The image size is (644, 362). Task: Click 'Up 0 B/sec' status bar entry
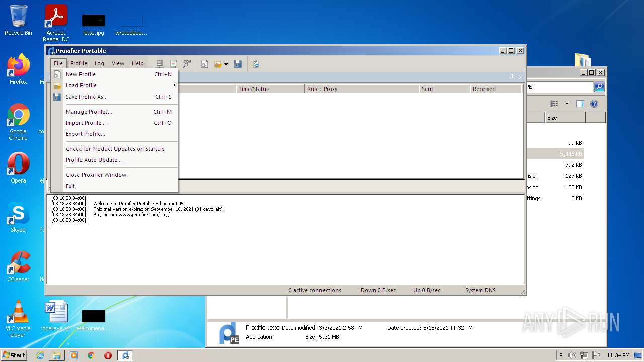point(427,290)
